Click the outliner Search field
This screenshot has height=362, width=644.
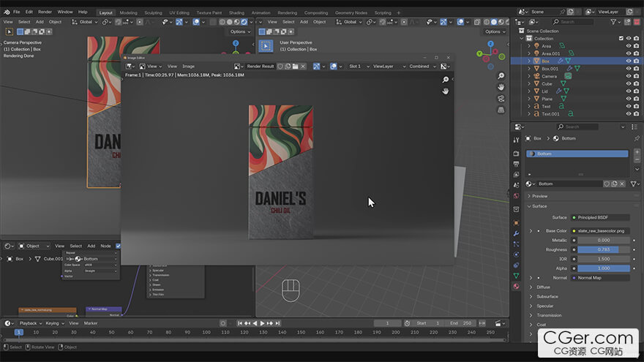[572, 22]
